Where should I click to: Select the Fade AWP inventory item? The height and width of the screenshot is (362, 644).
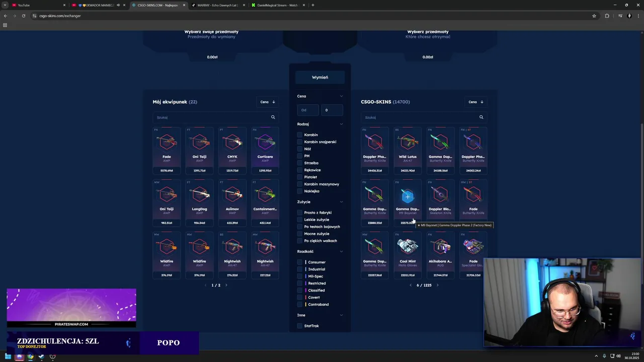tap(167, 150)
